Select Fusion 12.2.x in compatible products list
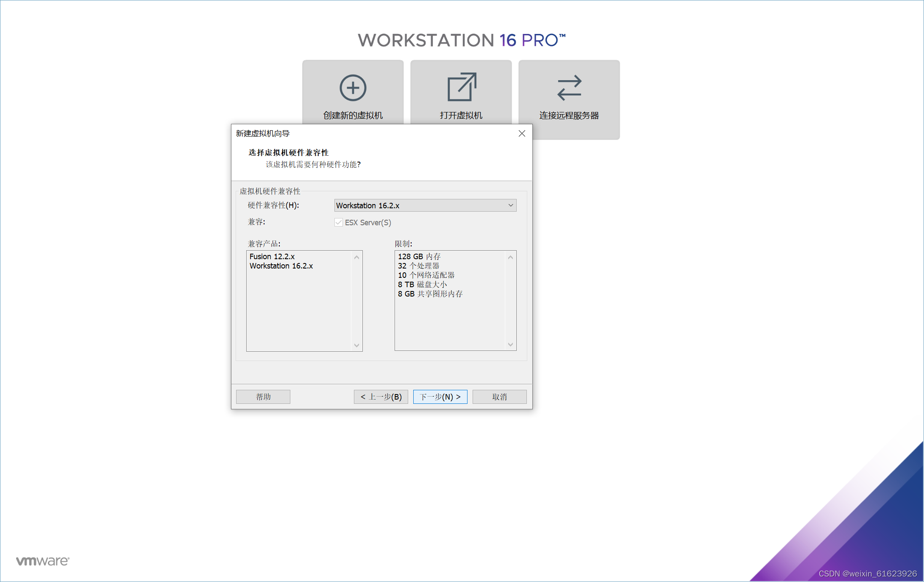The width and height of the screenshot is (924, 582). tap(272, 257)
